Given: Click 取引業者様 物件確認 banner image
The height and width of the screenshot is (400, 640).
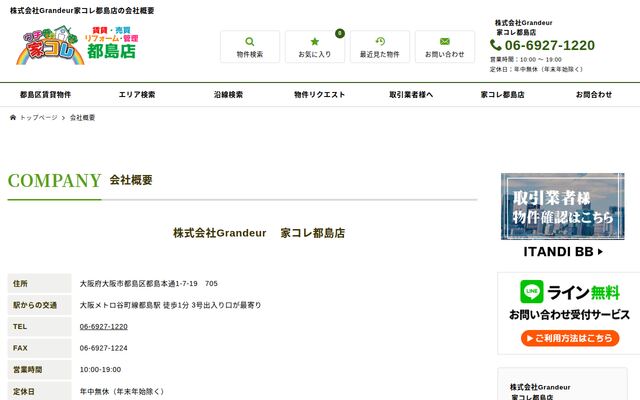Looking at the screenshot, I should [562, 206].
